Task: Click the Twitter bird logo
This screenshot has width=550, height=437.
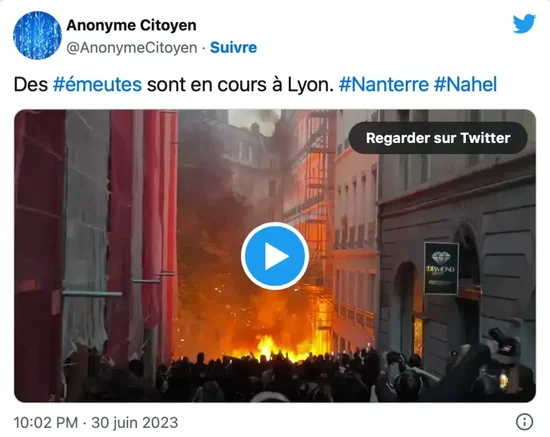Action: point(524,23)
